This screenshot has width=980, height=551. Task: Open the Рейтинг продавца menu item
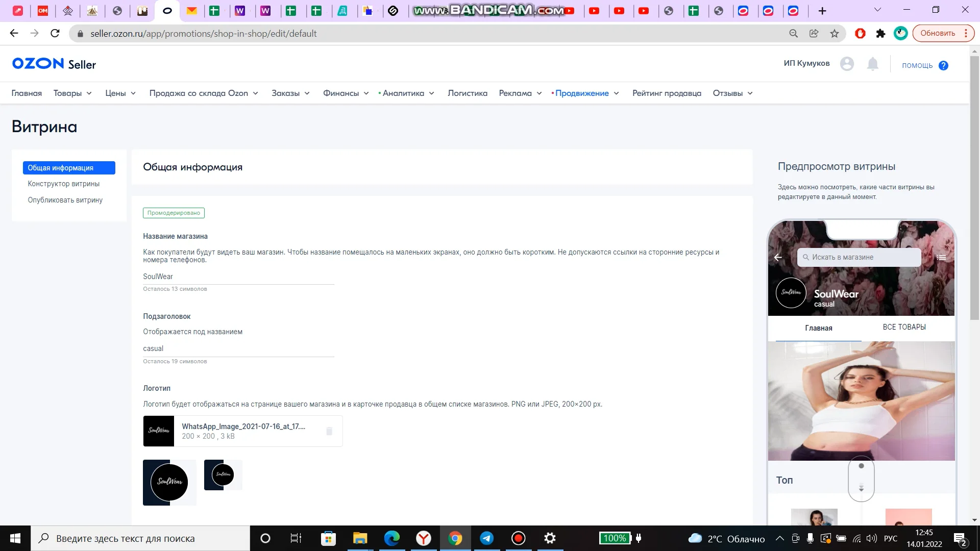pyautogui.click(x=666, y=93)
